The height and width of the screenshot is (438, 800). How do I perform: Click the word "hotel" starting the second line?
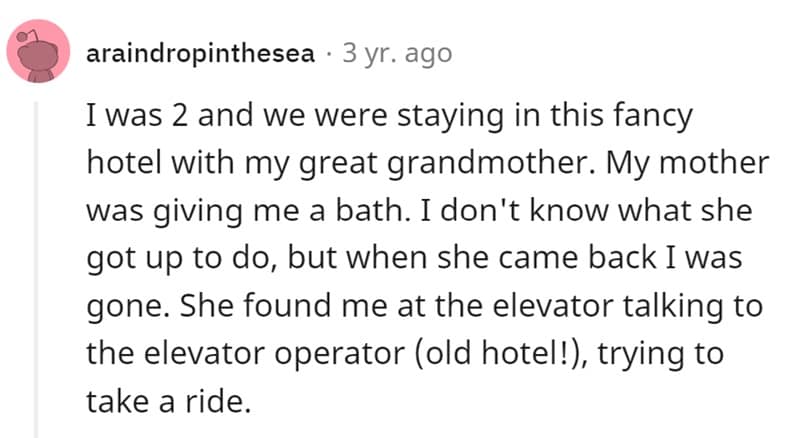(x=119, y=164)
